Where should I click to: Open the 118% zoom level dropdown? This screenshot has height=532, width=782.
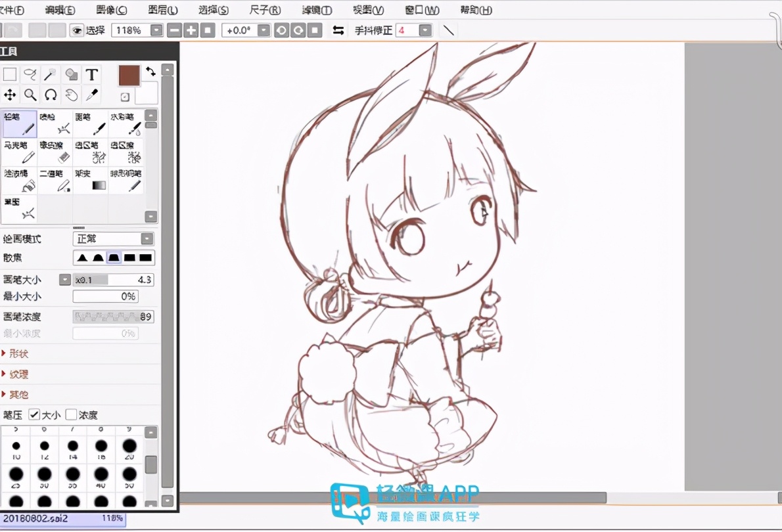[156, 30]
